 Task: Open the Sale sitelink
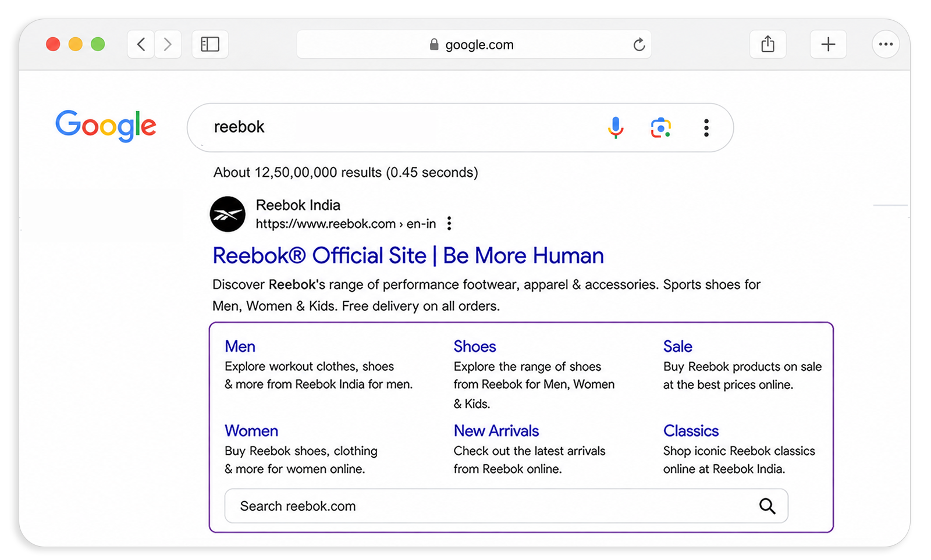coord(678,347)
